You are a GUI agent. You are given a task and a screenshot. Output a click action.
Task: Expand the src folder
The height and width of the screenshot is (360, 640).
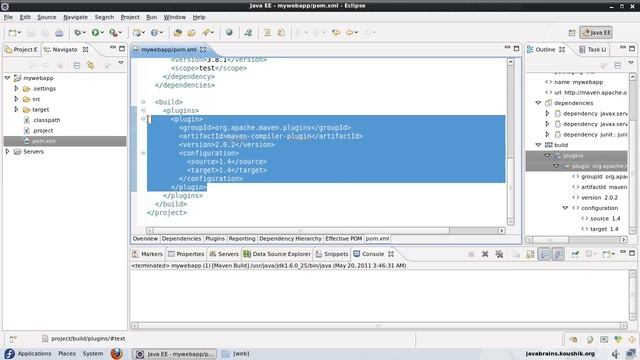16,99
